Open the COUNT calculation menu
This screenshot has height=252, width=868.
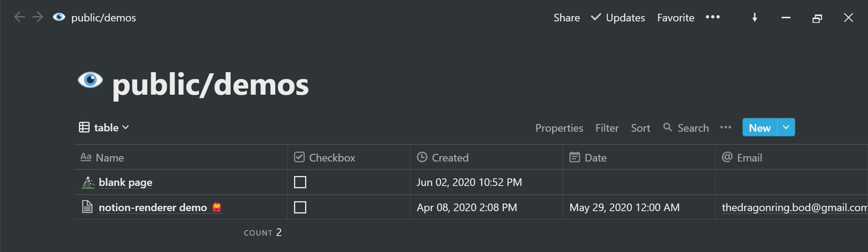coord(262,232)
